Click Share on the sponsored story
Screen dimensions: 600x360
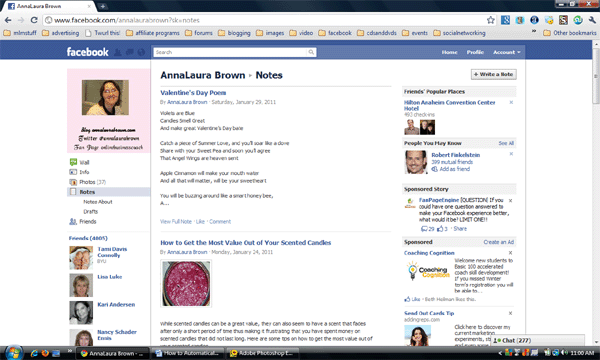pyautogui.click(x=460, y=229)
